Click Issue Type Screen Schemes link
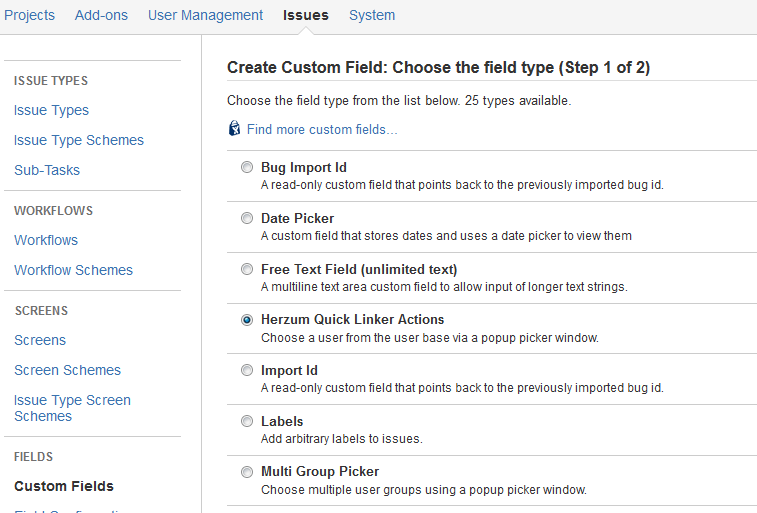The height and width of the screenshot is (513, 757). pos(72,408)
